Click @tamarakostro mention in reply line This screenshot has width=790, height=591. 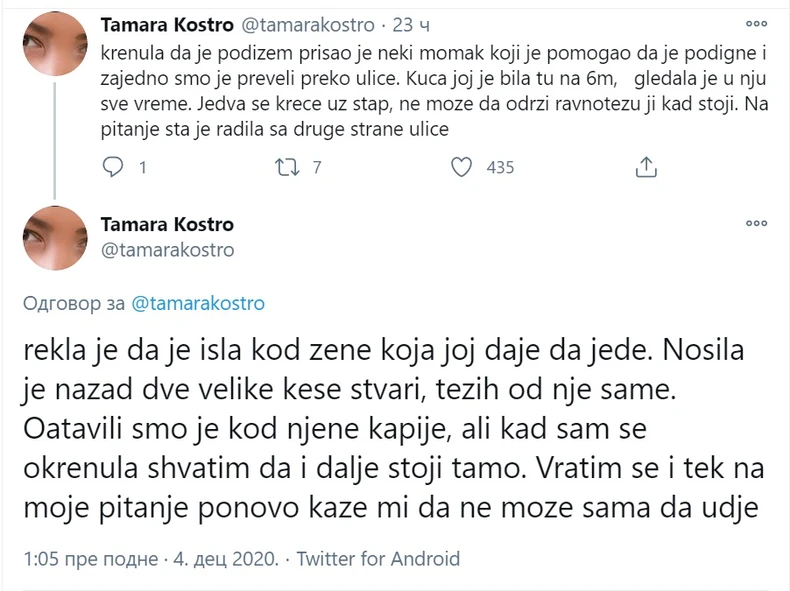(198, 302)
